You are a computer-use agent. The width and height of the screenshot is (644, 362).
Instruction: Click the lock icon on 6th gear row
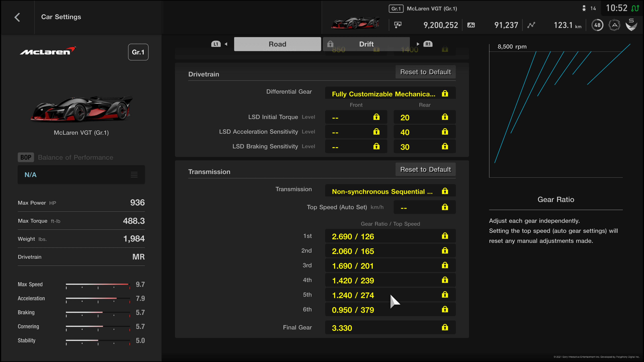coord(445,309)
